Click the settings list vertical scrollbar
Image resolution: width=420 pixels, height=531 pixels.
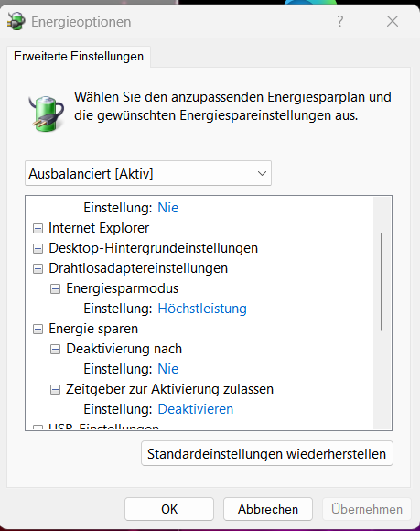tap(382, 281)
